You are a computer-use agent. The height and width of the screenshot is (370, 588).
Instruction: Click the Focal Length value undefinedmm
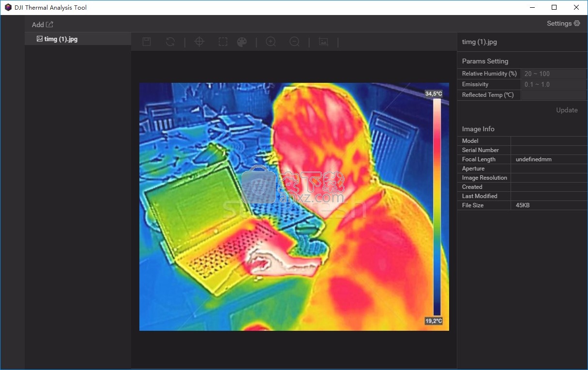534,159
